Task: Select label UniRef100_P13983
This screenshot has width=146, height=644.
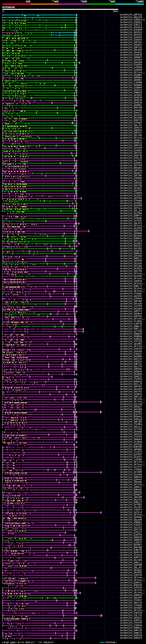Action: click(131, 321)
